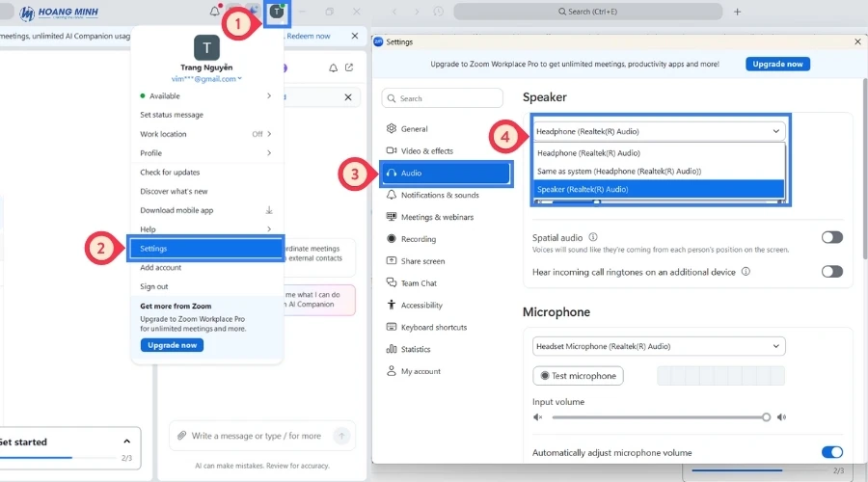
Task: Click the Recording circle icon
Action: (392, 238)
